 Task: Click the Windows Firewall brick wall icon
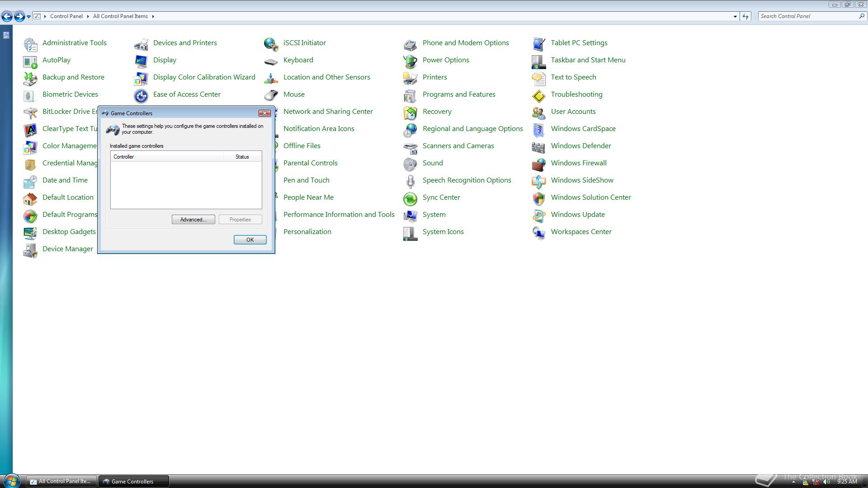[x=539, y=164]
